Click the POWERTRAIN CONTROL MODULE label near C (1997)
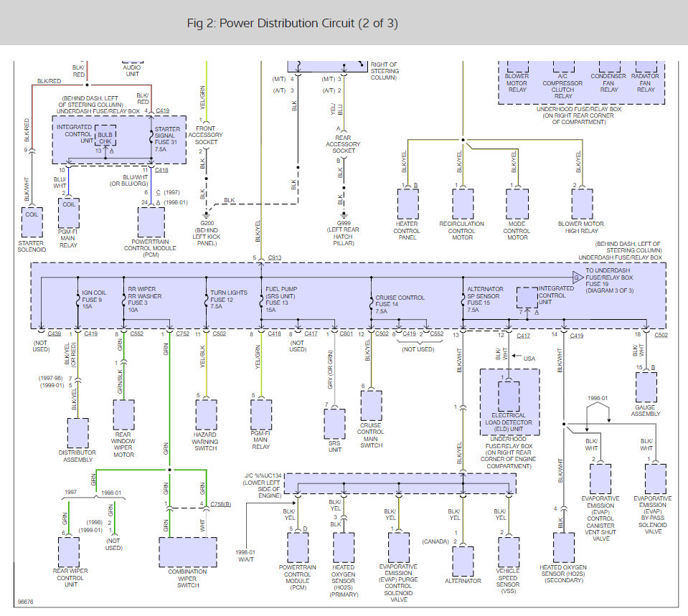The height and width of the screenshot is (616, 688). [x=150, y=248]
